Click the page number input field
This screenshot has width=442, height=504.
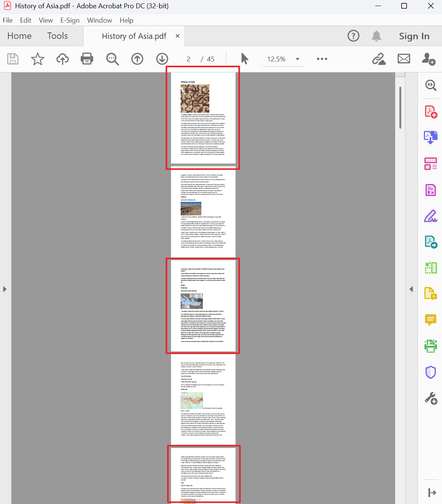(189, 59)
